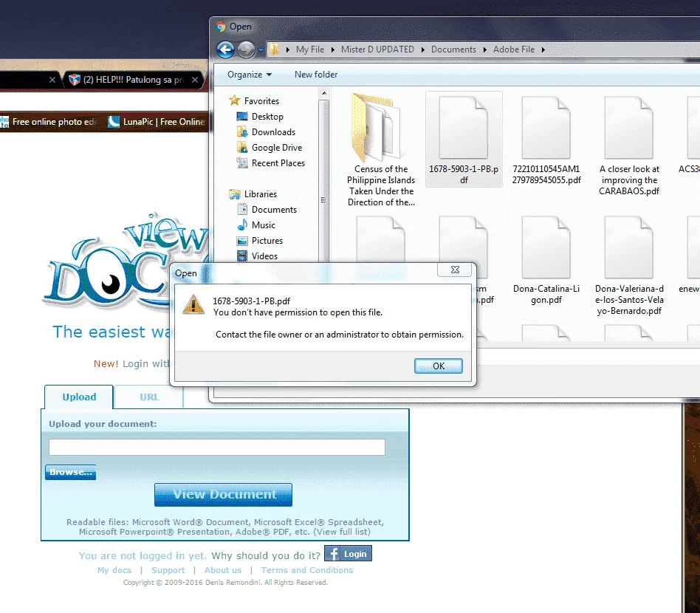The height and width of the screenshot is (613, 700).
Task: Select file 72210110545AM1279789545055.pdf
Action: tap(546, 140)
